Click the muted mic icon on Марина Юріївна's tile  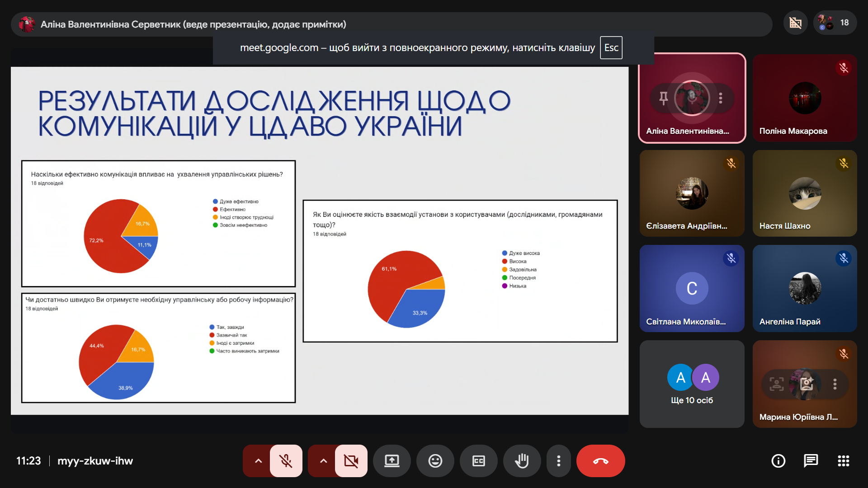point(844,354)
